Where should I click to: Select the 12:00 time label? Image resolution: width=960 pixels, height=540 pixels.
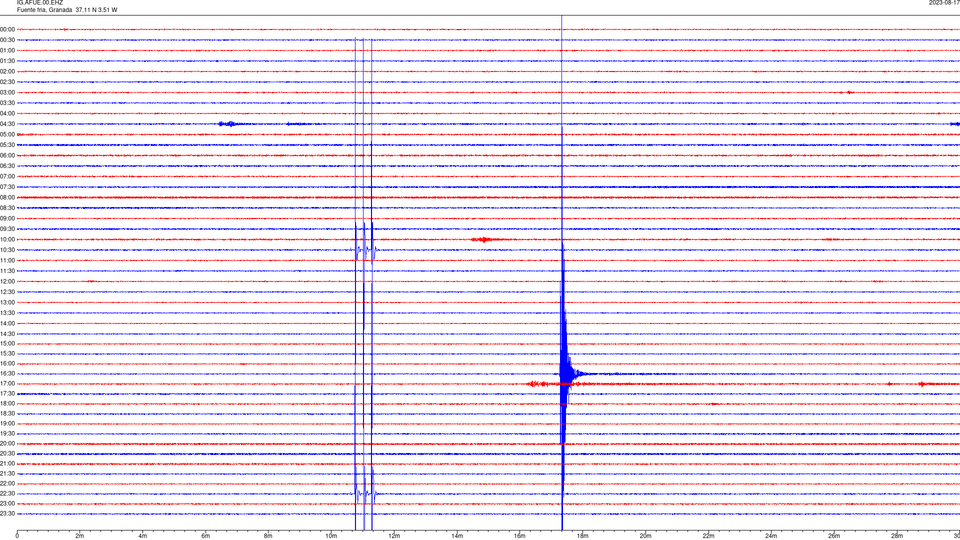(x=7, y=282)
